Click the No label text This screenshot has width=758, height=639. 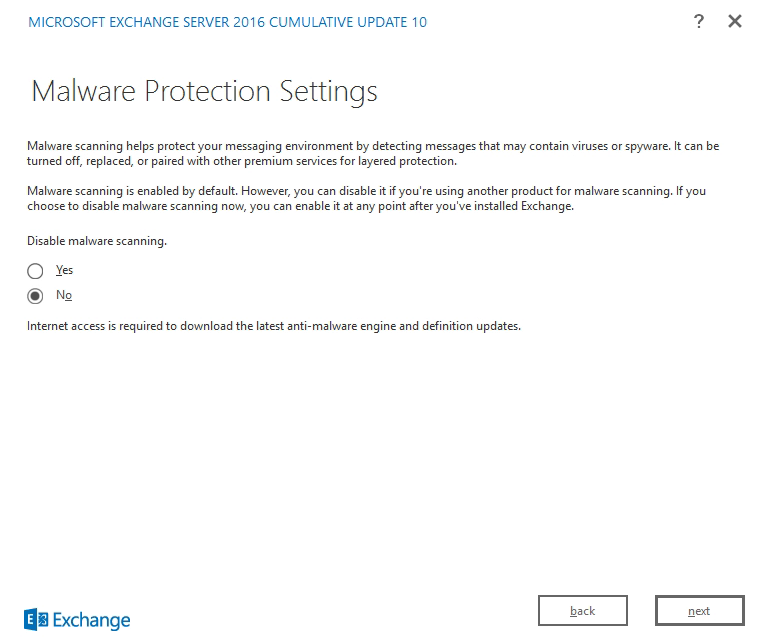(64, 295)
